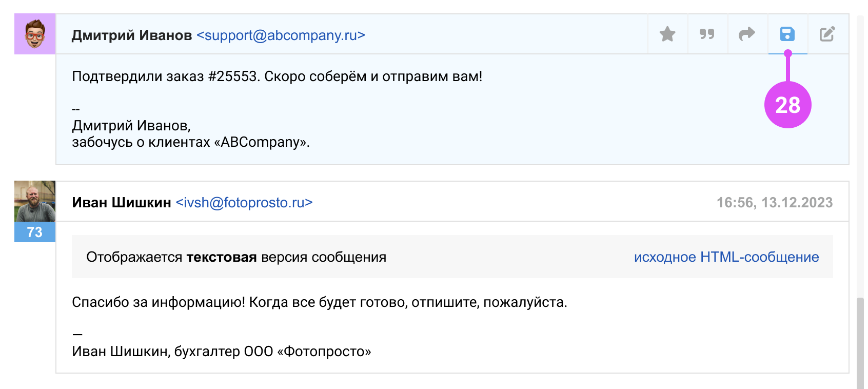Image resolution: width=868 pixels, height=389 pixels.
Task: Open Дмитрий Иванов's cartoon avatar
Action: (x=35, y=34)
